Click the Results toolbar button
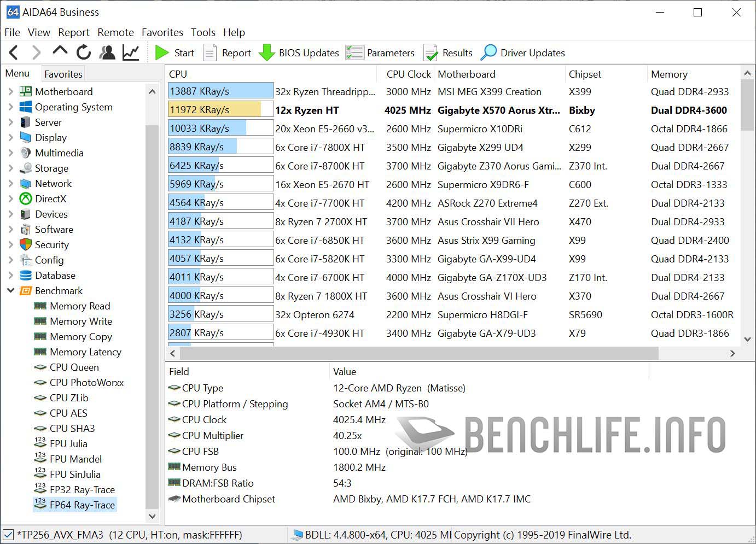Screen dimensions: 756x544 coord(448,52)
